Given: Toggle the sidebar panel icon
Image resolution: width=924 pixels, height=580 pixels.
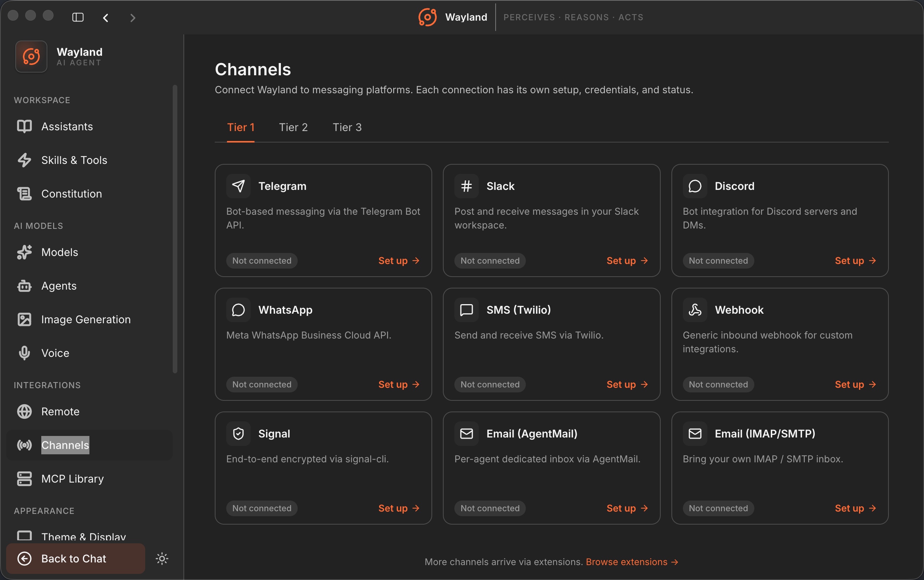Looking at the screenshot, I should (78, 17).
